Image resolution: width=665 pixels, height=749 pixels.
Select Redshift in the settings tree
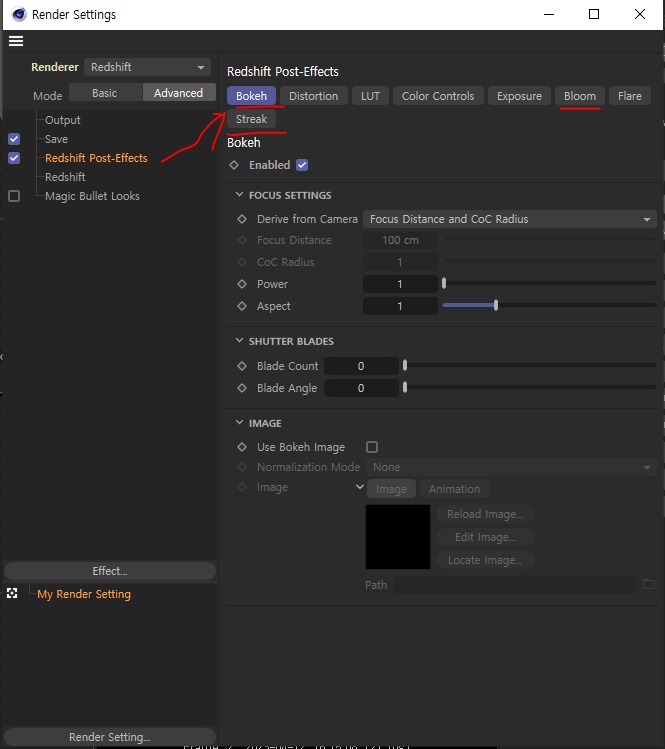coord(65,177)
